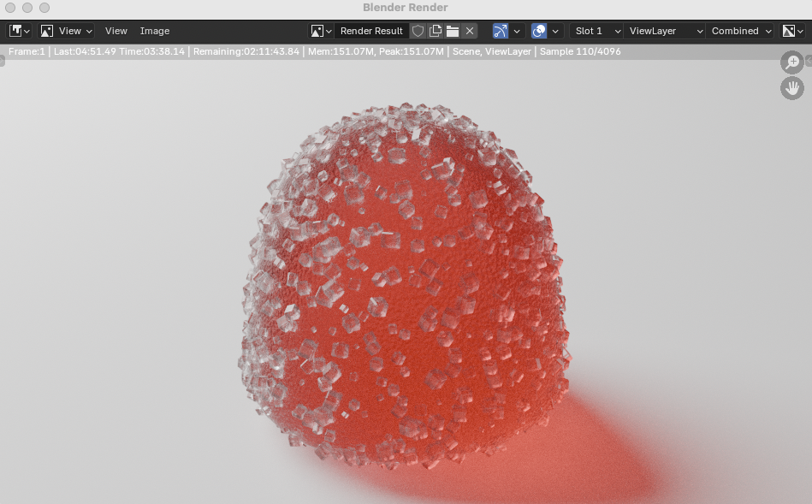This screenshot has height=504, width=812.
Task: Open the editor type selector
Action: (x=20, y=31)
